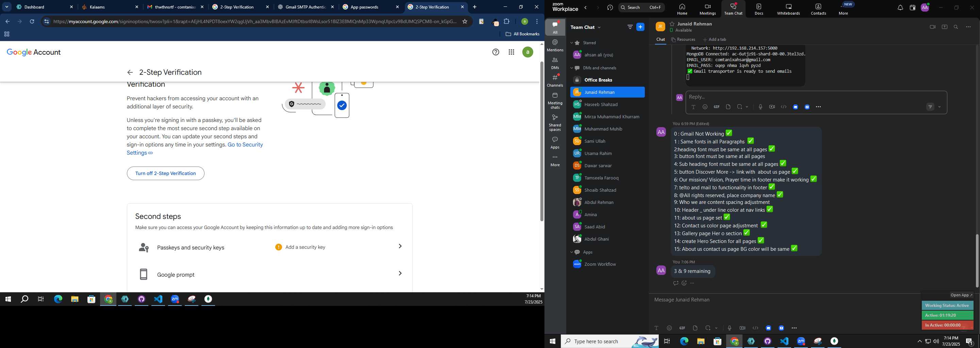Bookmark this page star icon
This screenshot has width=980, height=348.
(464, 22)
